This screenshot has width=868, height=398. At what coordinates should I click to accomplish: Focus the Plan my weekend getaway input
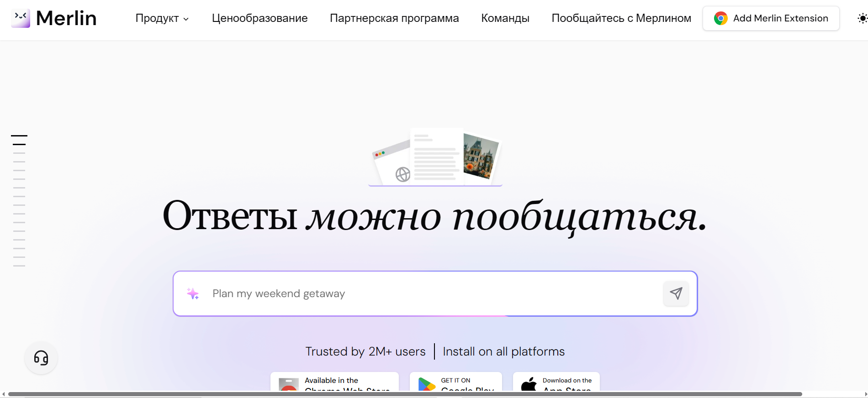coord(434,293)
